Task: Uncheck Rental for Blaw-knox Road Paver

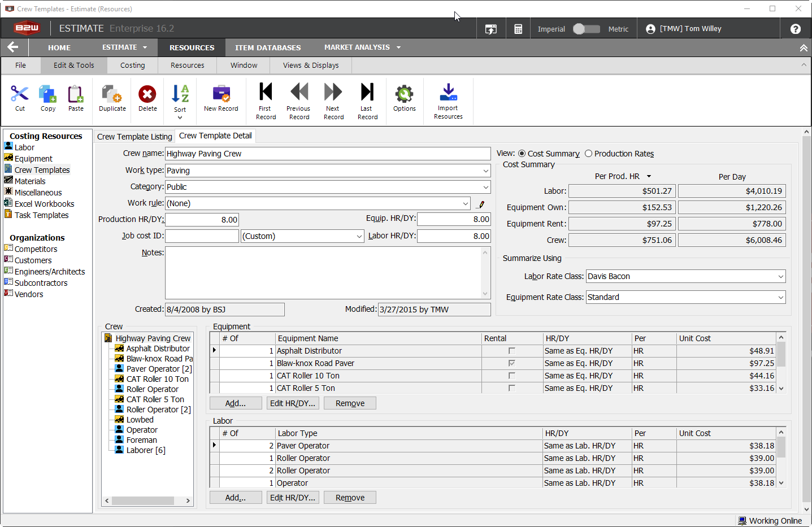Action: point(512,363)
